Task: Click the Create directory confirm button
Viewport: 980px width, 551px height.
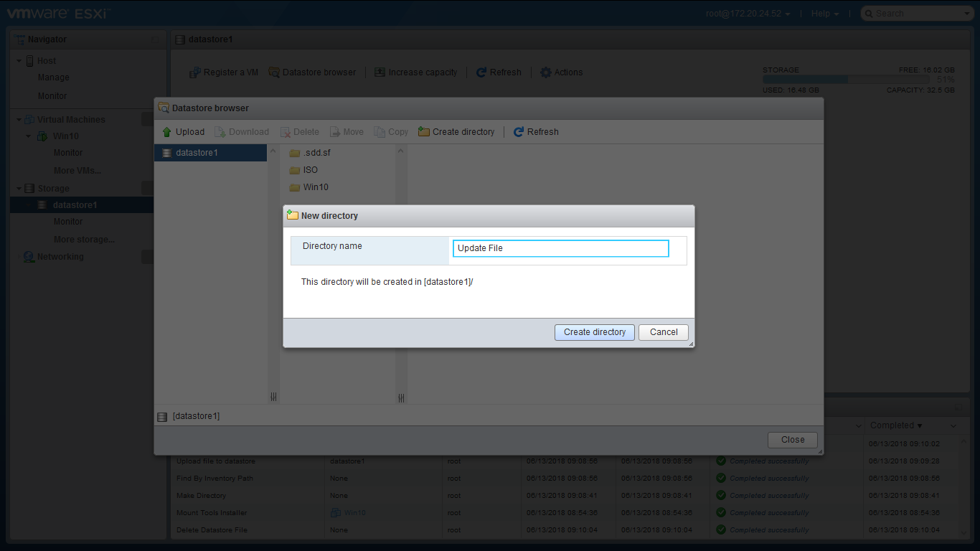Action: point(594,332)
